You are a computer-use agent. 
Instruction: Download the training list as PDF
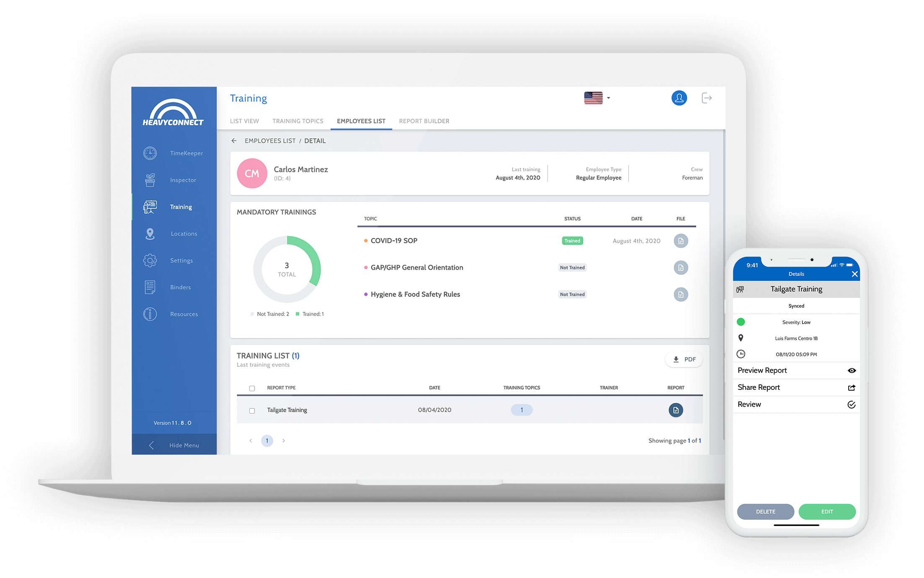683,360
